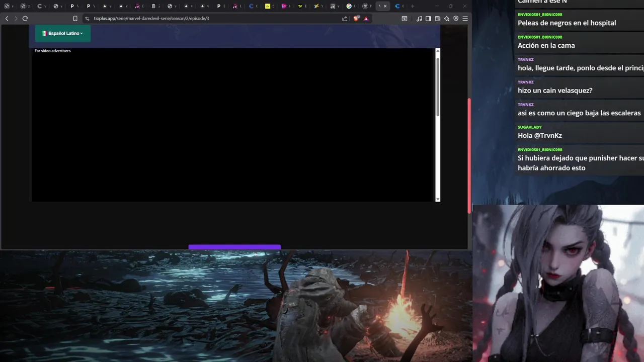Image resolution: width=644 pixels, height=362 pixels.
Task: Click the browser forward arrow
Action: pyautogui.click(x=16, y=19)
